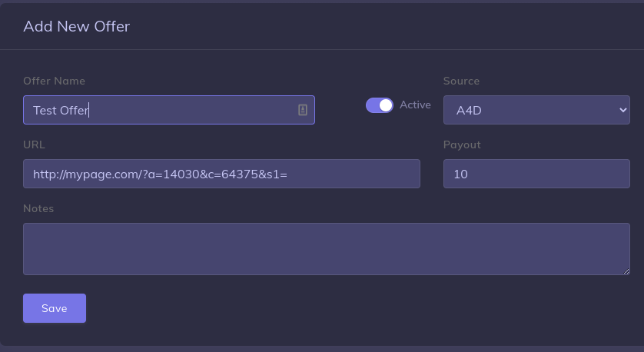644x352 pixels.
Task: Click the "Add New Offer" heading
Action: 76,26
